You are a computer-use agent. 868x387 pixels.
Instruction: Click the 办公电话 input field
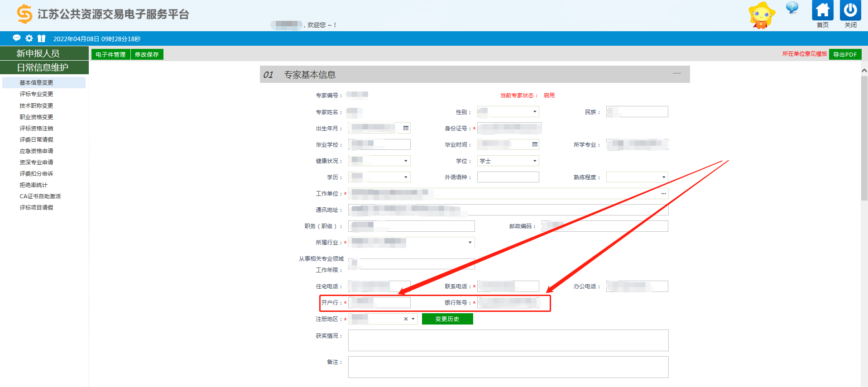[637, 286]
